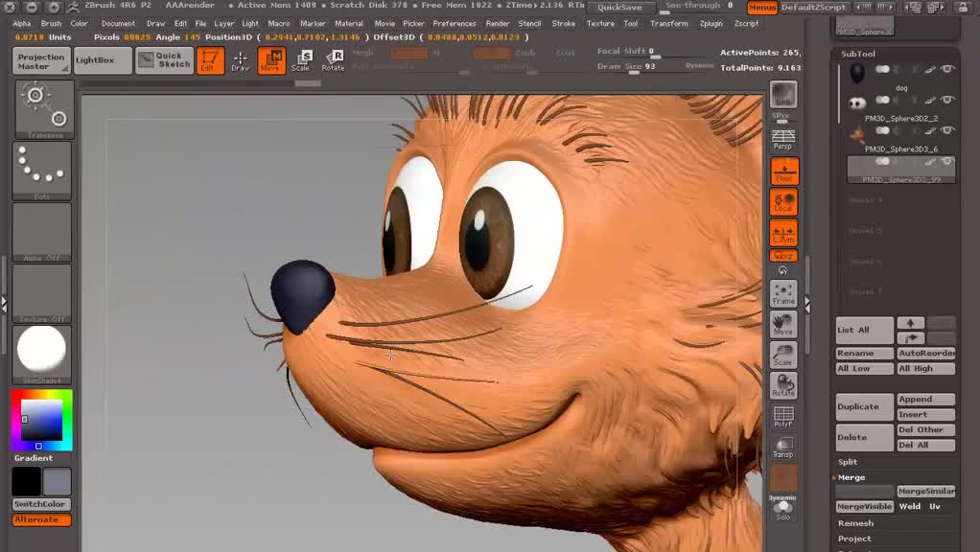The image size is (980, 552).
Task: Hide PM3D_Sphere3D3_6 subtool eye icon
Action: tap(947, 130)
